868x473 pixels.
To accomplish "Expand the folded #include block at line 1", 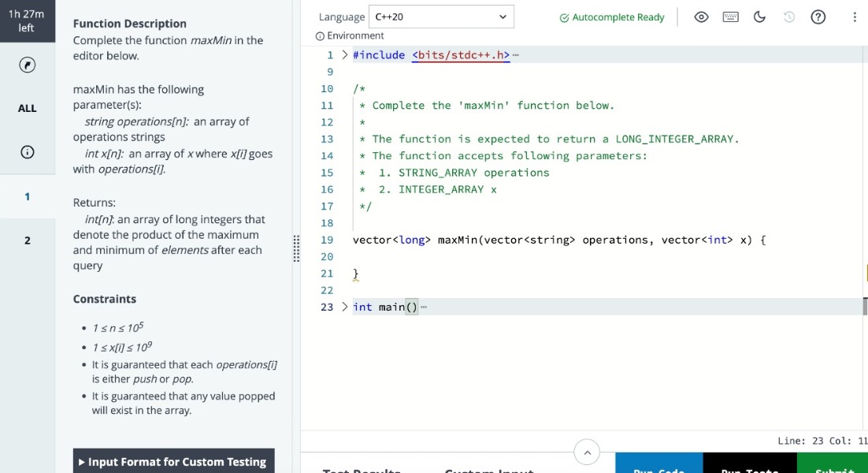I will 344,55.
